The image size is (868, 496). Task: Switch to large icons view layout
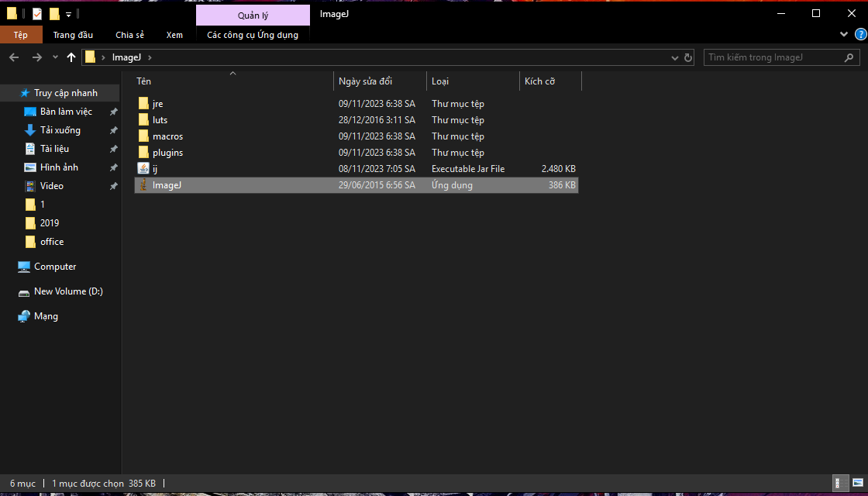[857, 483]
